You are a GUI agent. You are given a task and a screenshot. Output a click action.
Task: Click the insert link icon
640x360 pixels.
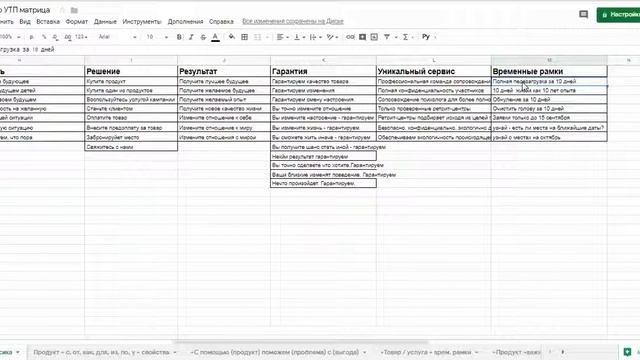[x=350, y=37]
